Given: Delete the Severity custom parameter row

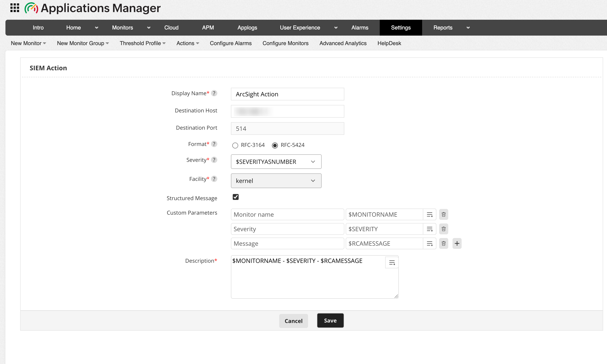Looking at the screenshot, I should tap(443, 229).
